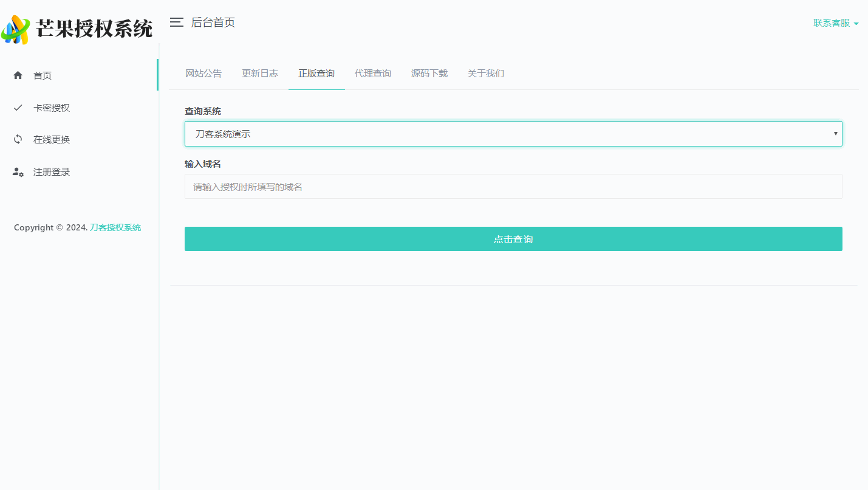Viewport: 868px width, 490px height.
Task: Switch to the 更新日志 tab
Action: click(x=260, y=74)
